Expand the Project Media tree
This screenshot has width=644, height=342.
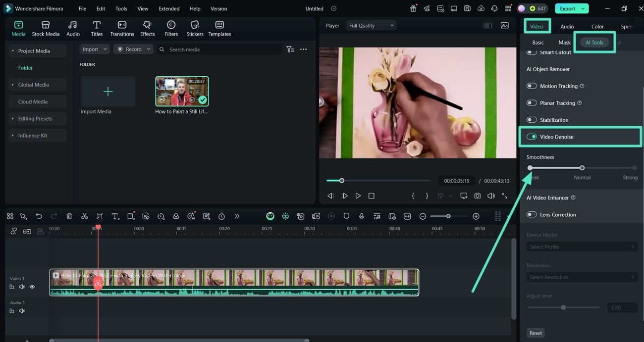click(12, 51)
